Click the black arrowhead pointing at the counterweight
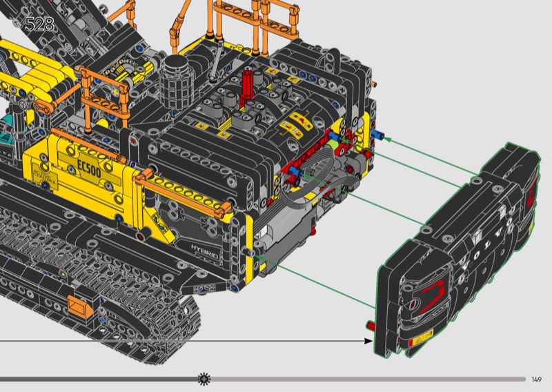 [x=368, y=340]
